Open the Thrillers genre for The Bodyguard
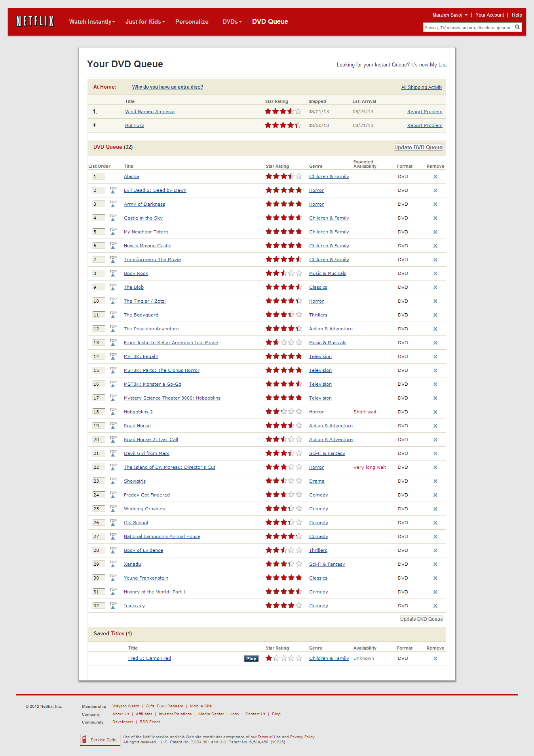The image size is (534, 756). point(318,315)
